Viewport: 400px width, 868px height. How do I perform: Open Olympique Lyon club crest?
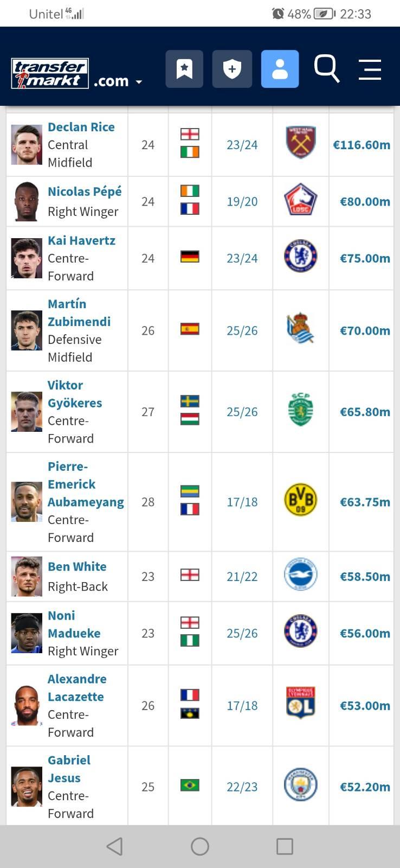pyautogui.click(x=300, y=703)
